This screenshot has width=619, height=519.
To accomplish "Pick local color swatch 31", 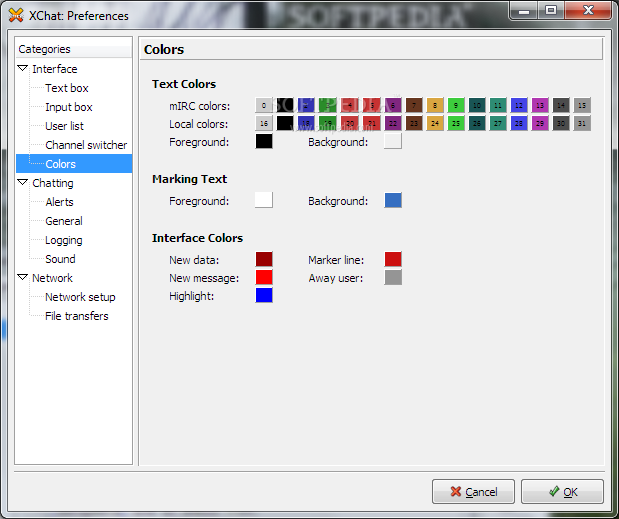I will point(582,123).
